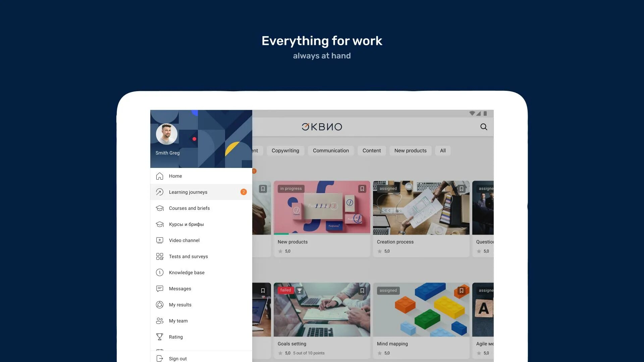Open Rating menu item
Screen dimensions: 644x362
pyautogui.click(x=201, y=337)
